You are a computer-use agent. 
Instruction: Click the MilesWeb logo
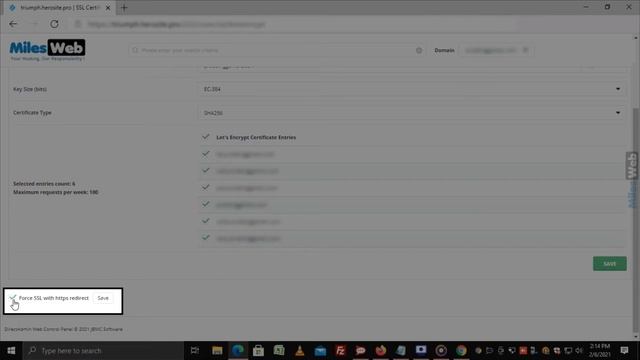(47, 50)
